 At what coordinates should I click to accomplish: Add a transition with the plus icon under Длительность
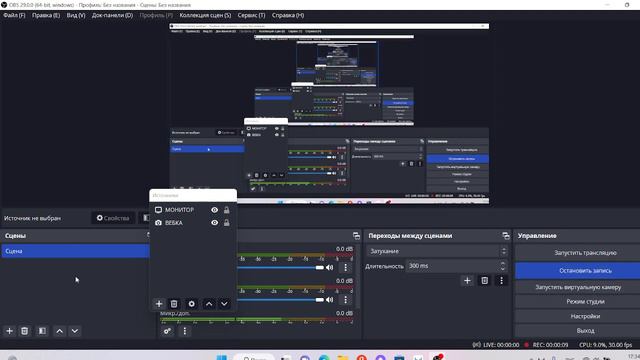467,280
